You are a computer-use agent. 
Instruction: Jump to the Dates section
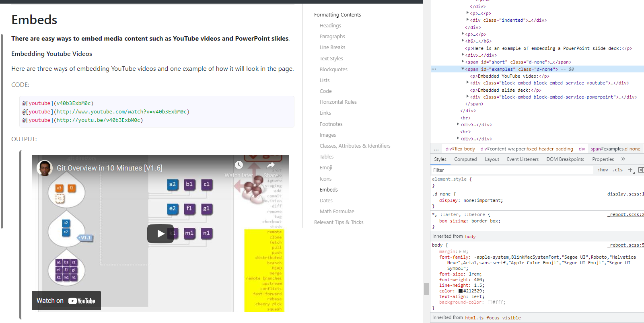326,201
